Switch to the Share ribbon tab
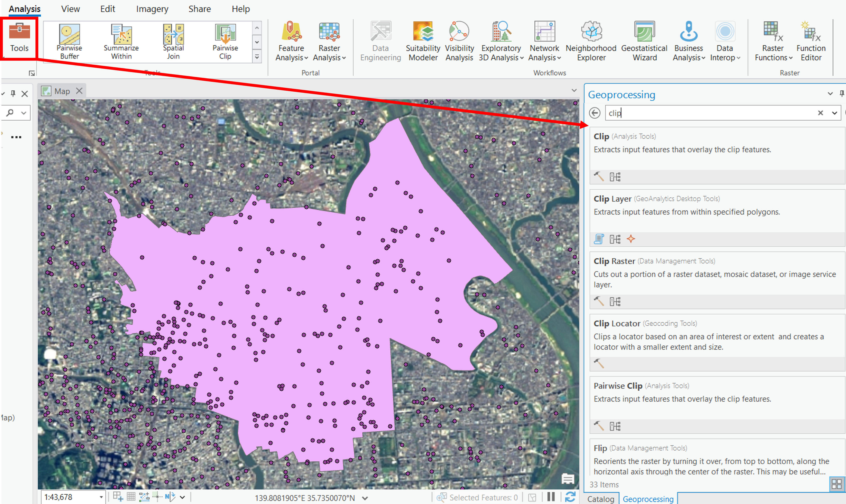The height and width of the screenshot is (504, 846). [x=200, y=9]
